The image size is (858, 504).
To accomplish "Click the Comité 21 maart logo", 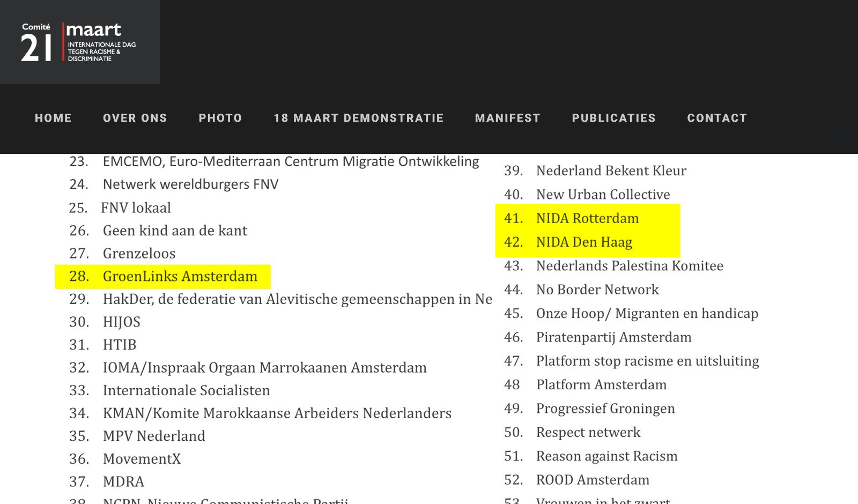I will (79, 42).
